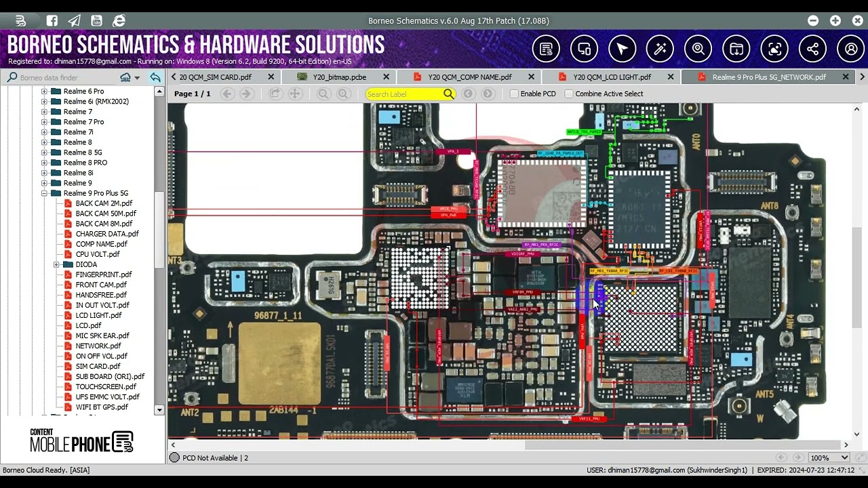Go to previous search result
This screenshot has width=868, height=488.
[468, 94]
